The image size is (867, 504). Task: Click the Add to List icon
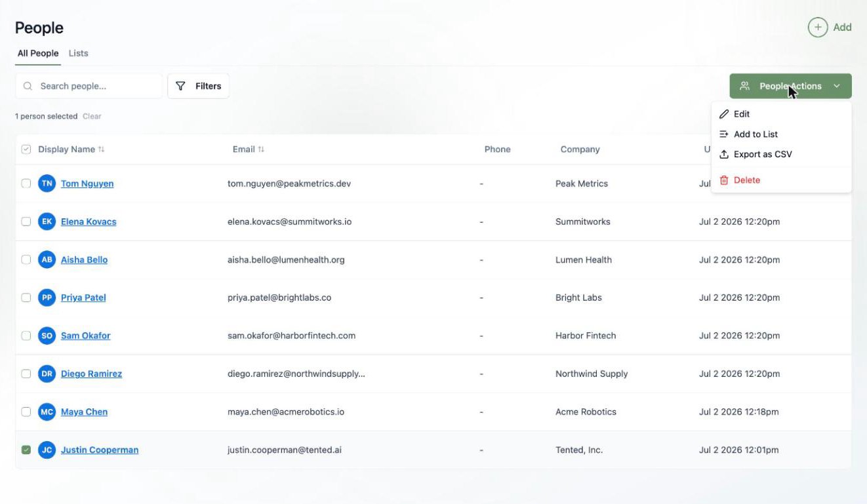click(724, 134)
